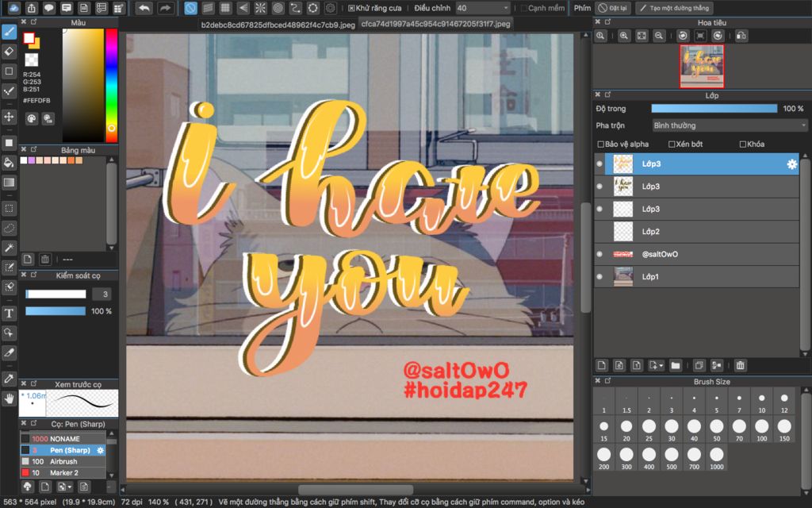The width and height of the screenshot is (812, 508).
Task: Click the navigator preview thumbnail
Action: tap(702, 67)
